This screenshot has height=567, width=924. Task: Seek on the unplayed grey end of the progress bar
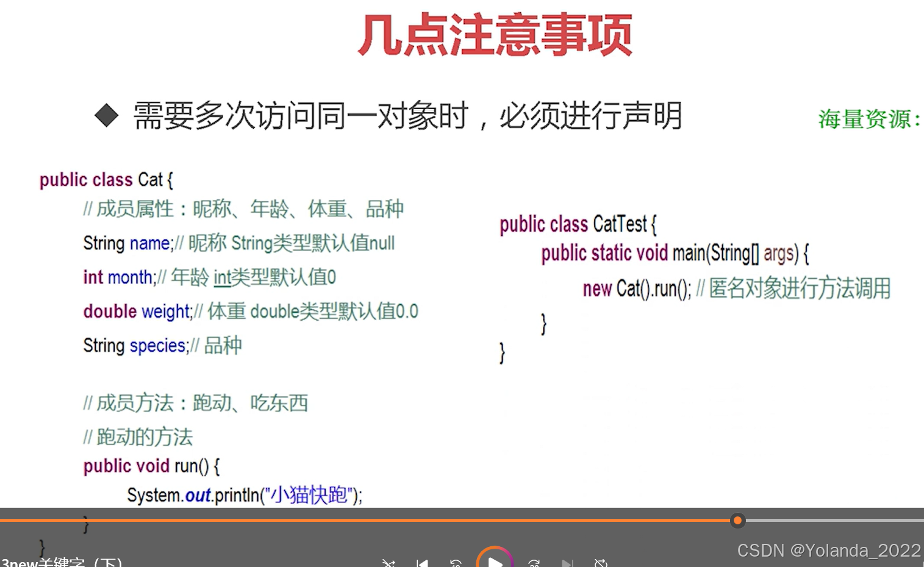pyautogui.click(x=834, y=520)
